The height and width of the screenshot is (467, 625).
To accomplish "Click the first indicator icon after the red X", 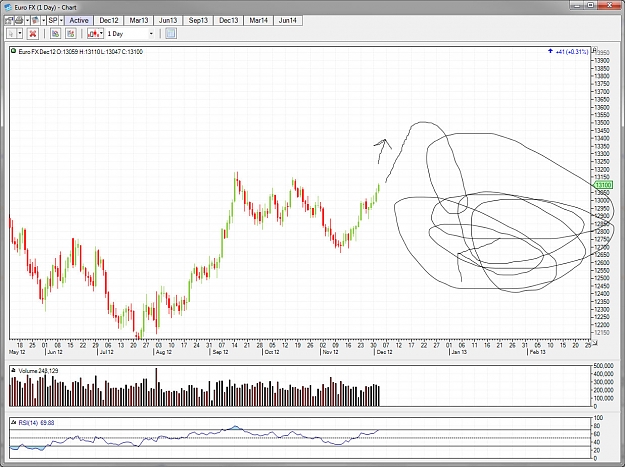I will (55, 33).
